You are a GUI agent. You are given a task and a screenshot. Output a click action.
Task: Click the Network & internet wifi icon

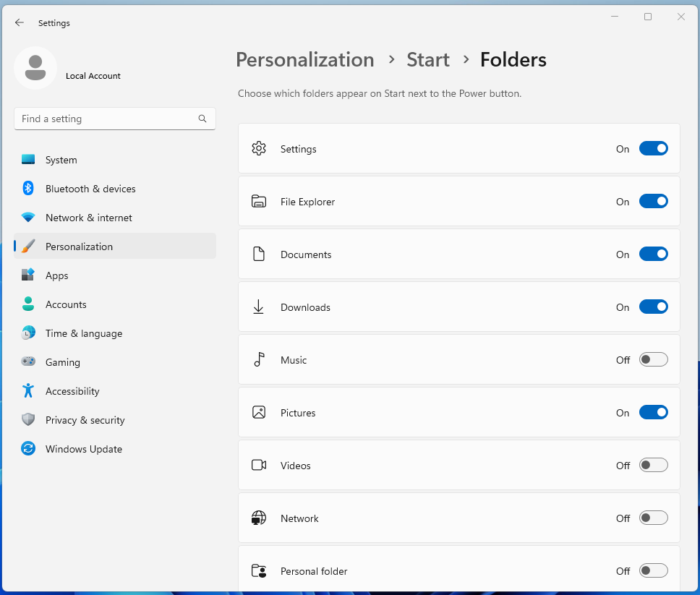pos(28,218)
